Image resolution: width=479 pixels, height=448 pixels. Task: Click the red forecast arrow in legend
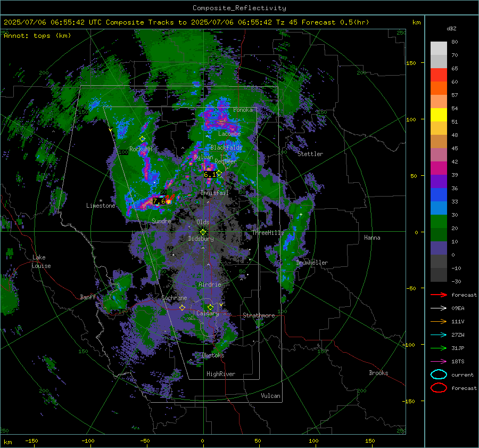(x=439, y=295)
